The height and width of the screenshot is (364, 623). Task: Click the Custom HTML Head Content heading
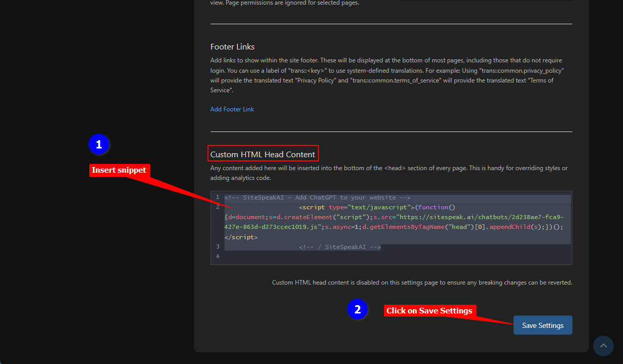point(263,154)
